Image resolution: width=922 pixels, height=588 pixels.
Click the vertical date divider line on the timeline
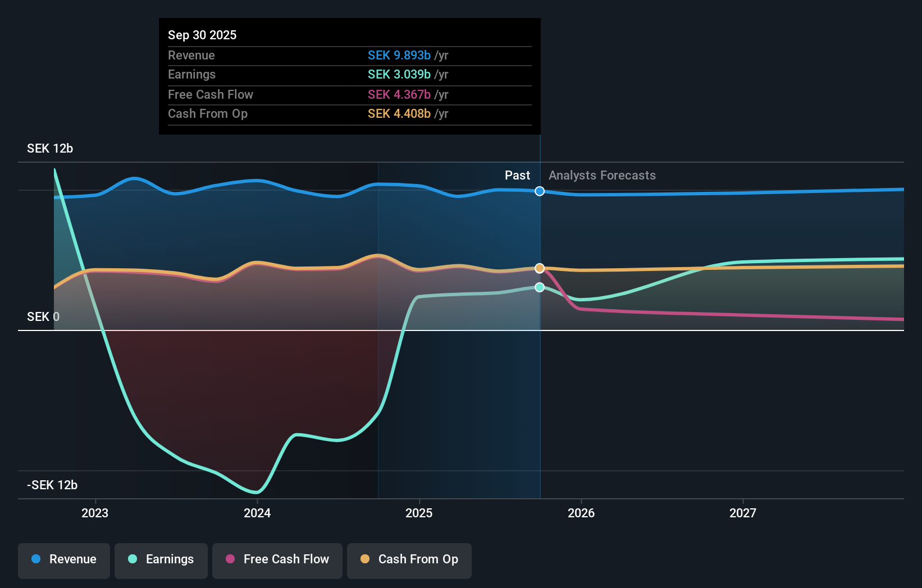point(540,337)
